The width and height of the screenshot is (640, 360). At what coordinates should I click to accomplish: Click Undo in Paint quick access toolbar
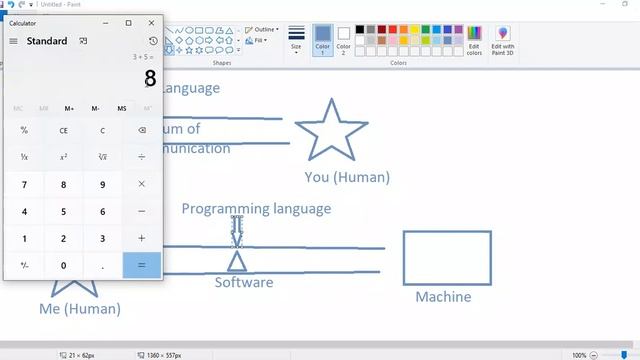[11, 4]
